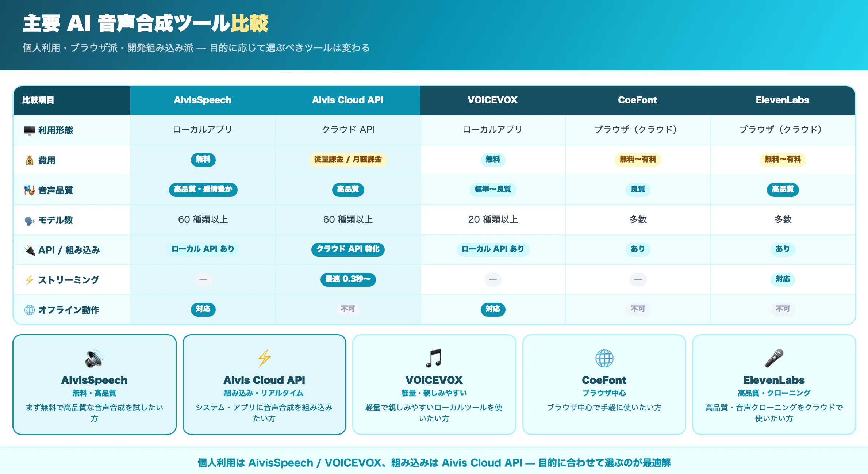The image size is (868, 474).
Task: Click the ブラウザ中心 subtitle in CoeFont card
Action: click(x=604, y=393)
